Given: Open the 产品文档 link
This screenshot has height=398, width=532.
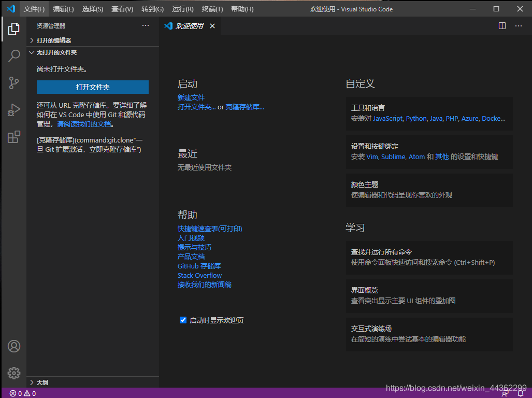Looking at the screenshot, I should pyautogui.click(x=191, y=257).
